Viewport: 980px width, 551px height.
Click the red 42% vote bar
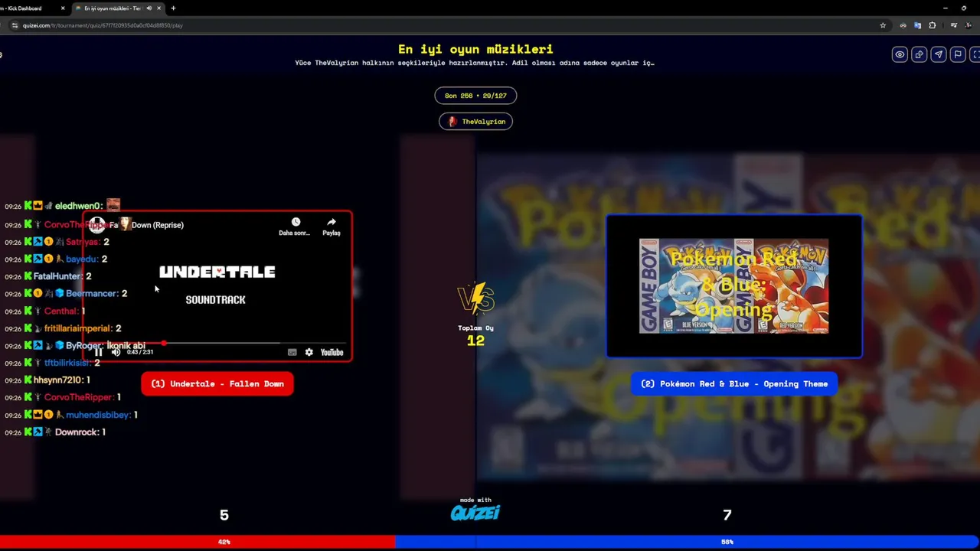[198, 542]
